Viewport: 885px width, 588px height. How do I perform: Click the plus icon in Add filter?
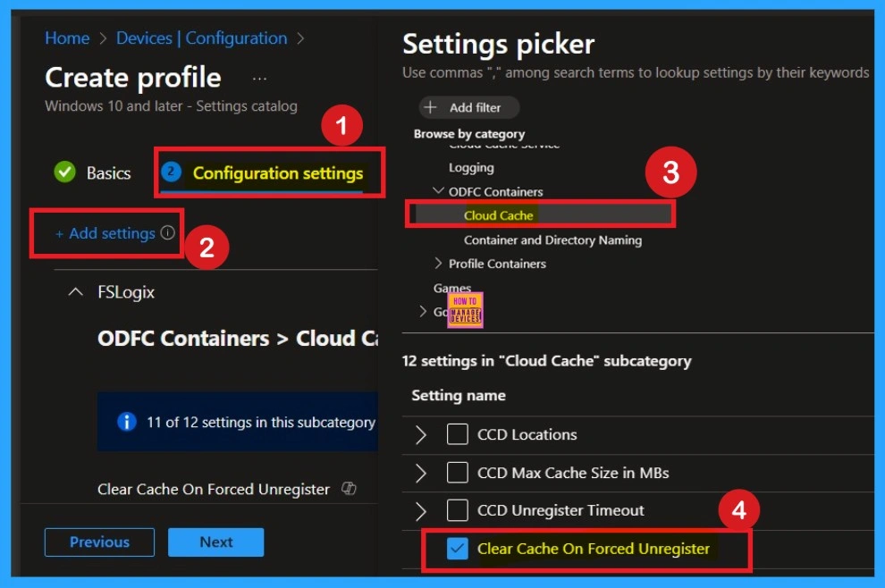pos(430,107)
